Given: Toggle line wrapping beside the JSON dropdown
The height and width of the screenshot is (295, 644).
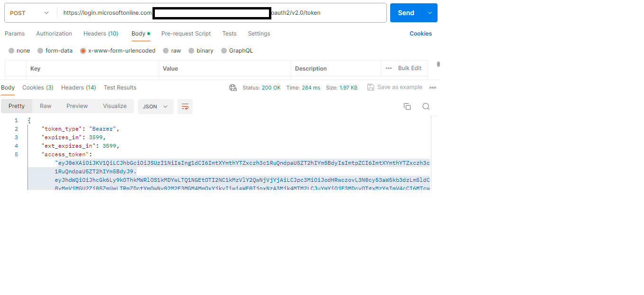Looking at the screenshot, I should pos(185,107).
